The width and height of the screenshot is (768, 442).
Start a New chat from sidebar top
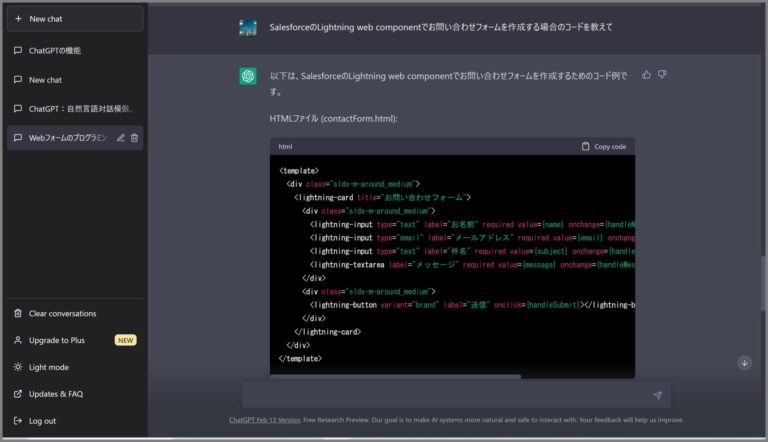coord(75,19)
